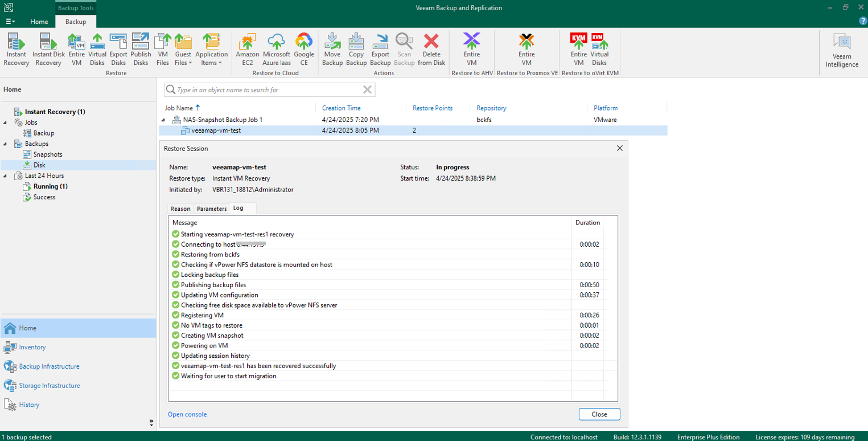Click the Copy Backup icon
Screen dimensions: 868x441
[356, 50]
